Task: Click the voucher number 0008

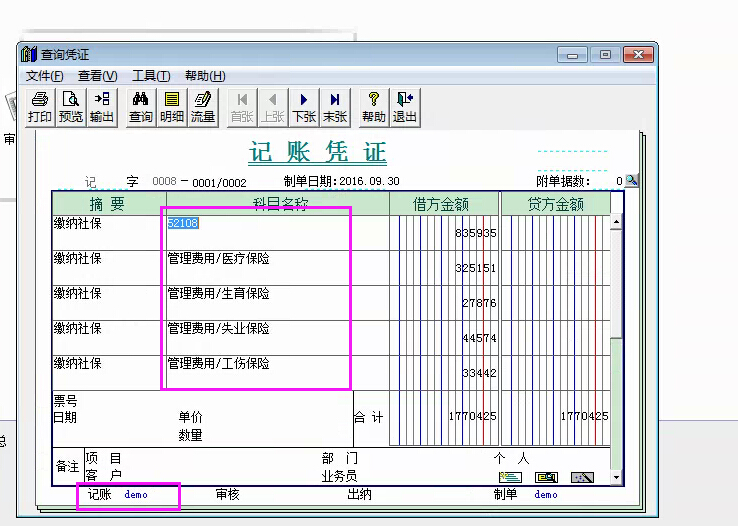Action: click(x=164, y=181)
